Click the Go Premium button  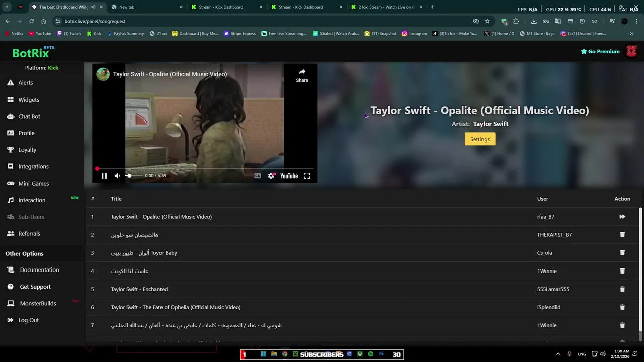point(600,51)
